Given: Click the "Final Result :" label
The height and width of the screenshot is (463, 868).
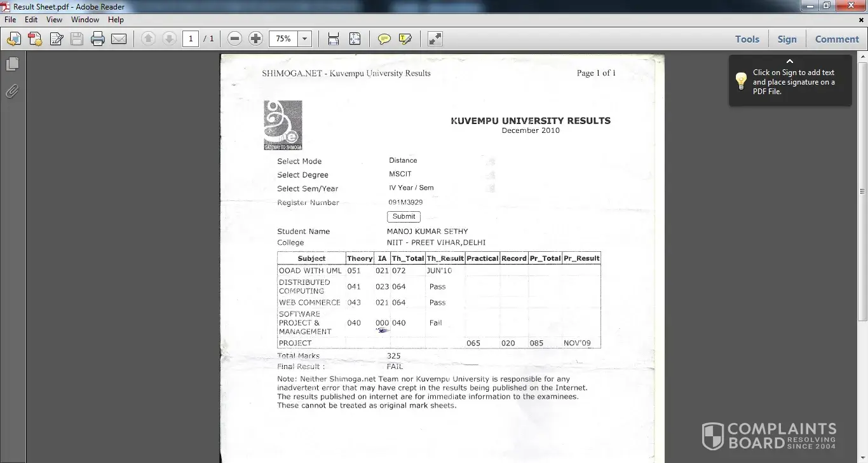Looking at the screenshot, I should (x=301, y=366).
